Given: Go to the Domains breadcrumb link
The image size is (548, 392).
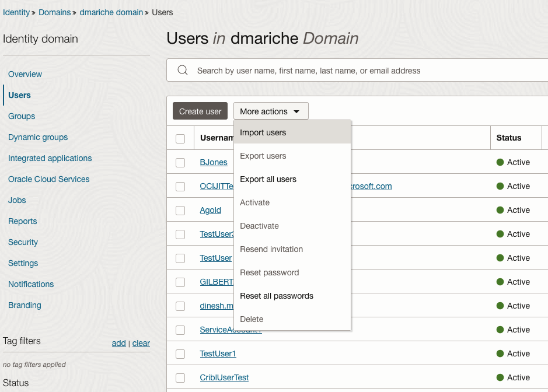Looking at the screenshot, I should (x=54, y=12).
